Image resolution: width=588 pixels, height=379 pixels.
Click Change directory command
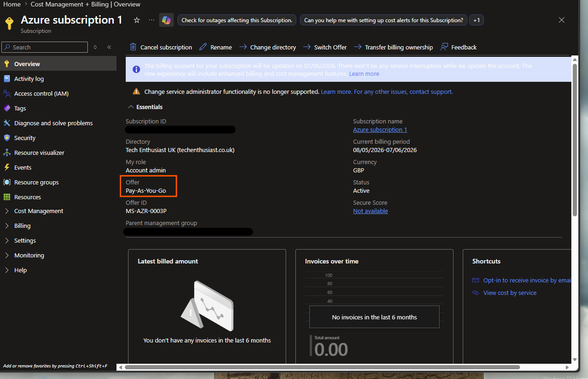[268, 47]
